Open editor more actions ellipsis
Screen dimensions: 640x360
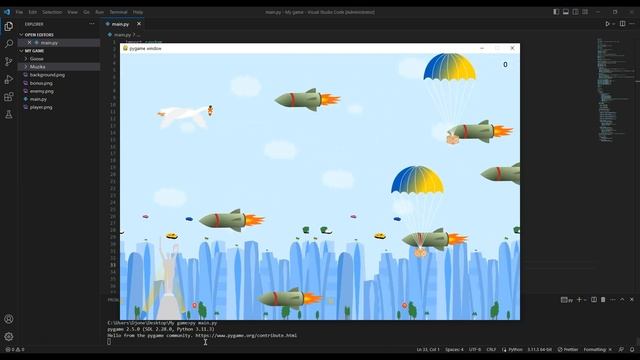pyautogui.click(x=632, y=24)
